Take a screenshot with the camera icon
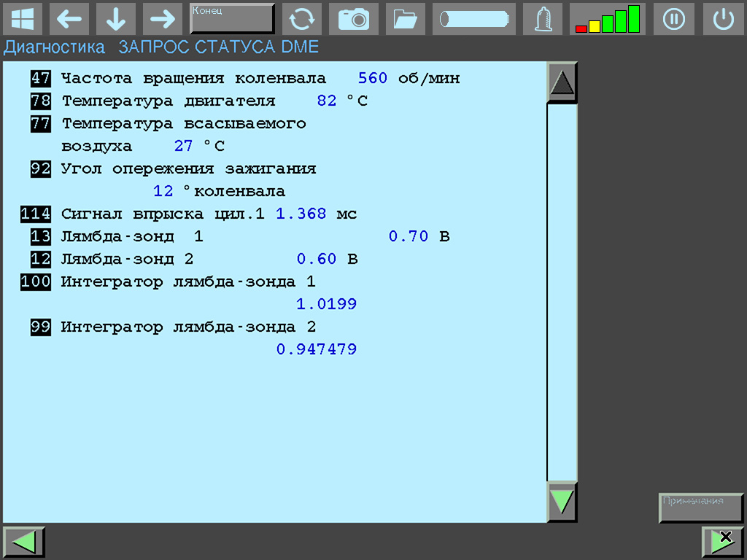 coord(354,19)
